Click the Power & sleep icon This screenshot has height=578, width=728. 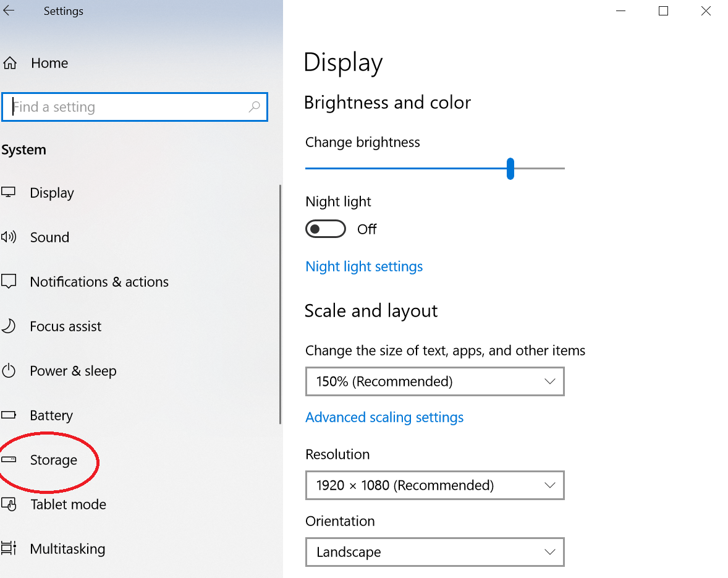[9, 370]
